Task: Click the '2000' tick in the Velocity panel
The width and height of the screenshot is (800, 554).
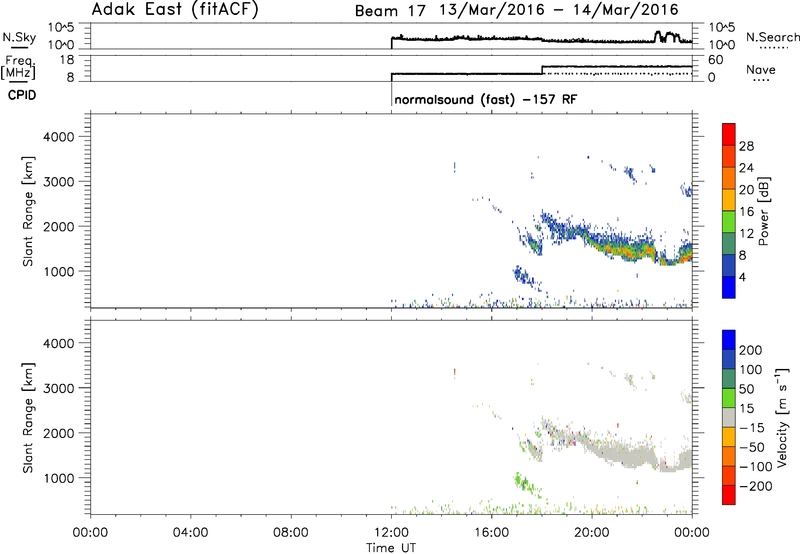Action: click(59, 433)
